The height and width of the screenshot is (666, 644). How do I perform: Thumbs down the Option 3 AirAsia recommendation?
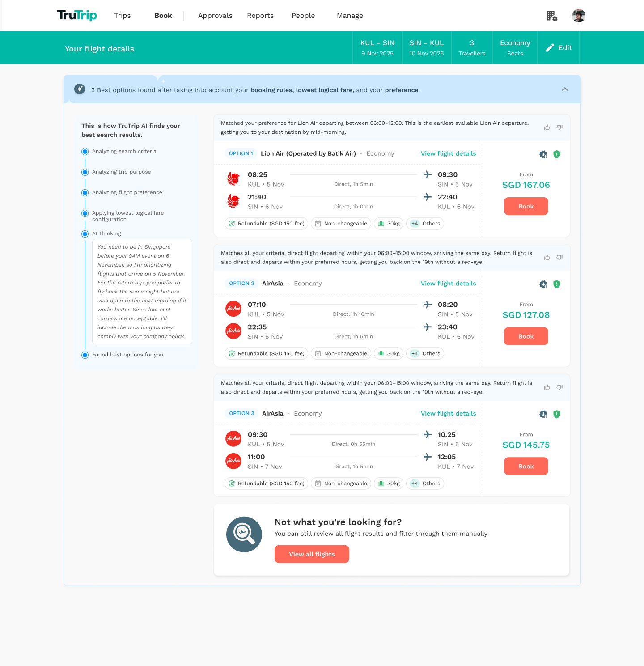point(559,387)
